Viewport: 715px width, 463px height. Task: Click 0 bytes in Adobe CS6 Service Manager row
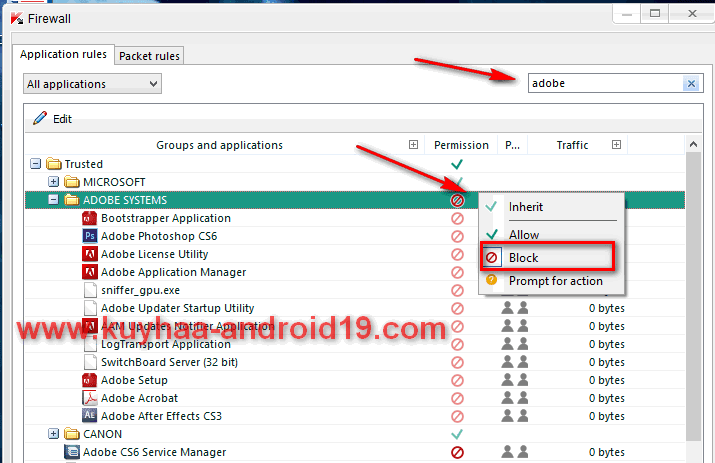coord(606,452)
